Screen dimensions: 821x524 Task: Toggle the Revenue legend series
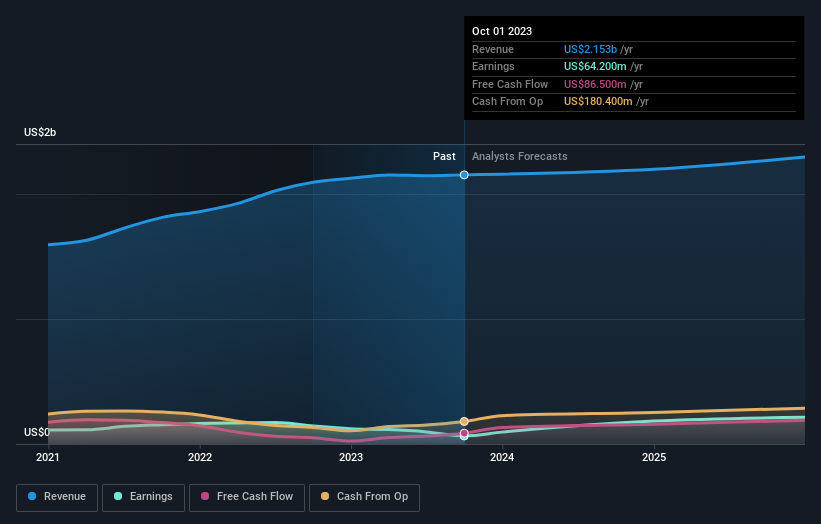(57, 497)
